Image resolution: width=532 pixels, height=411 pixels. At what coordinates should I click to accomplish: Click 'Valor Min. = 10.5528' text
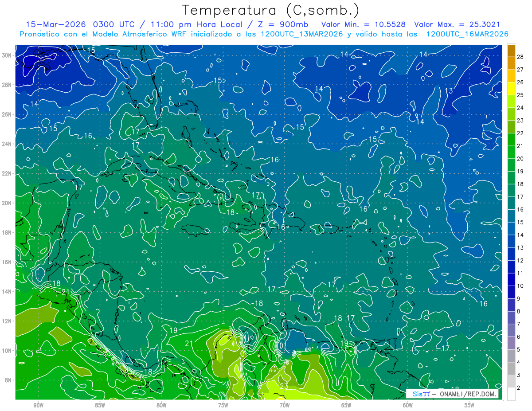(364, 24)
